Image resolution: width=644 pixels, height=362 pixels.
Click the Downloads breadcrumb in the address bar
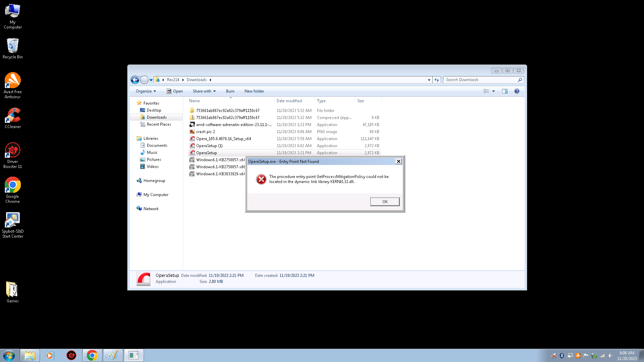tap(197, 80)
